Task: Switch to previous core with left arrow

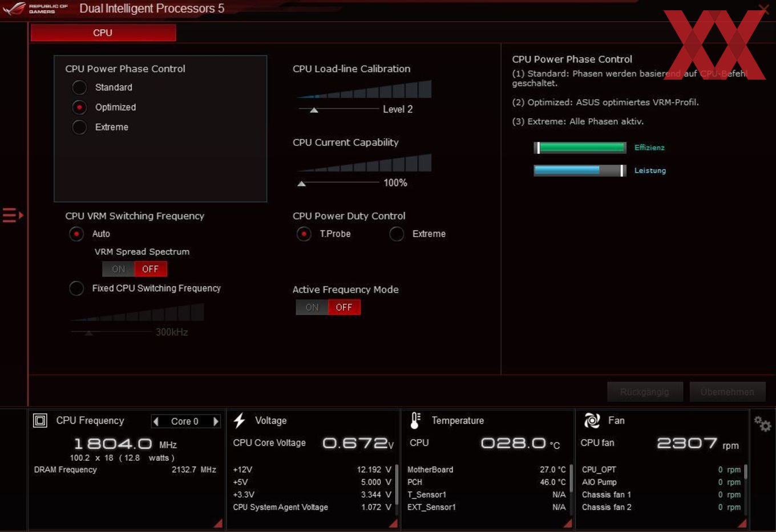Action: 156,421
